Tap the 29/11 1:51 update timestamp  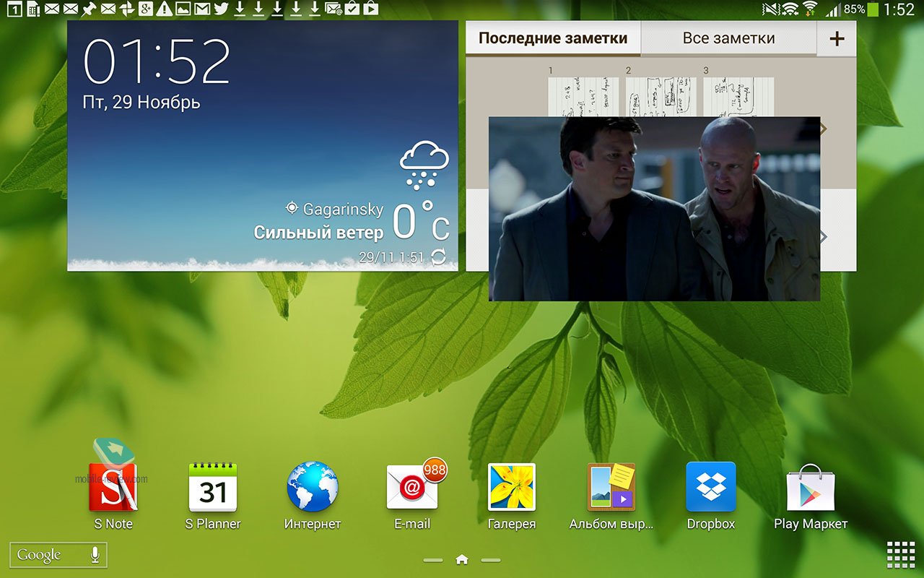pyautogui.click(x=391, y=257)
